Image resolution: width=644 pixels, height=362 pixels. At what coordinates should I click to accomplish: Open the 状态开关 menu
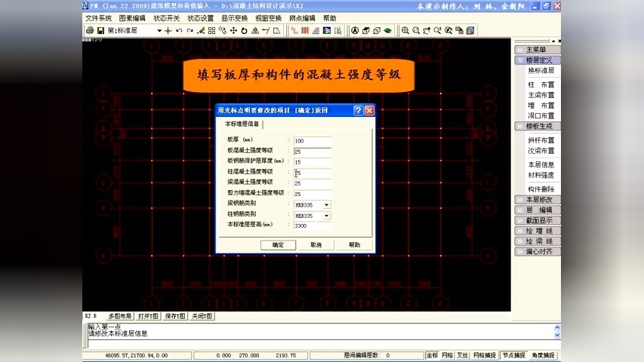(166, 18)
